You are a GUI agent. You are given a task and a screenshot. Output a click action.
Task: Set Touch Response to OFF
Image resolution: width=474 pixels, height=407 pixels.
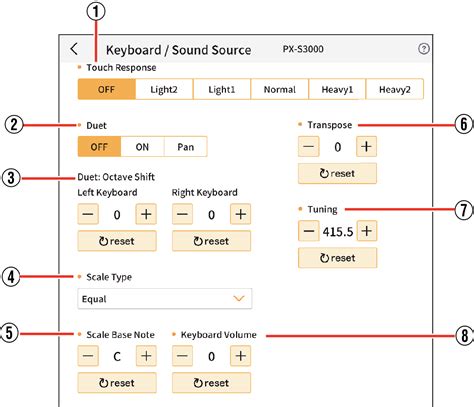tap(107, 89)
